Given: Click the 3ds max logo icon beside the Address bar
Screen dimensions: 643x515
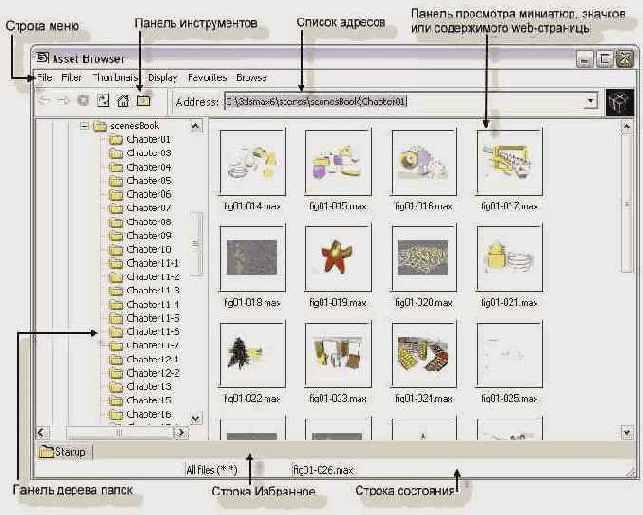Looking at the screenshot, I should tap(620, 103).
